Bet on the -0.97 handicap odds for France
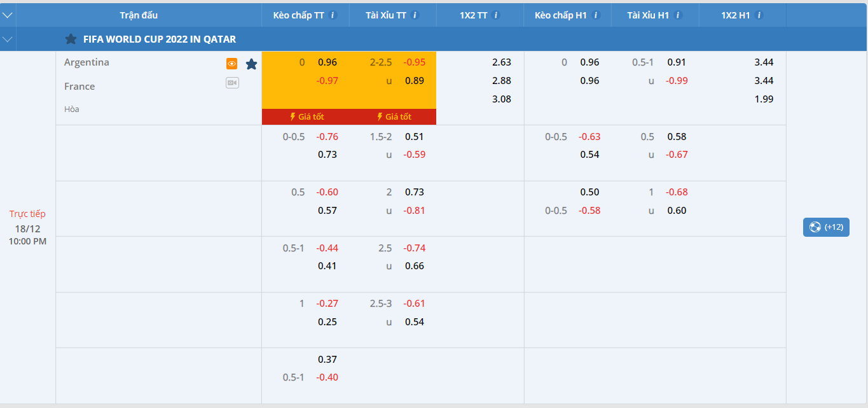The height and width of the screenshot is (408, 868). (327, 81)
